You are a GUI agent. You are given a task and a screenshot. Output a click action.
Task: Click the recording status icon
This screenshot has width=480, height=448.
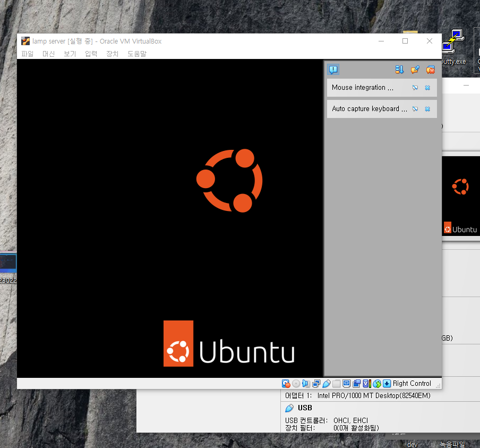click(x=357, y=384)
